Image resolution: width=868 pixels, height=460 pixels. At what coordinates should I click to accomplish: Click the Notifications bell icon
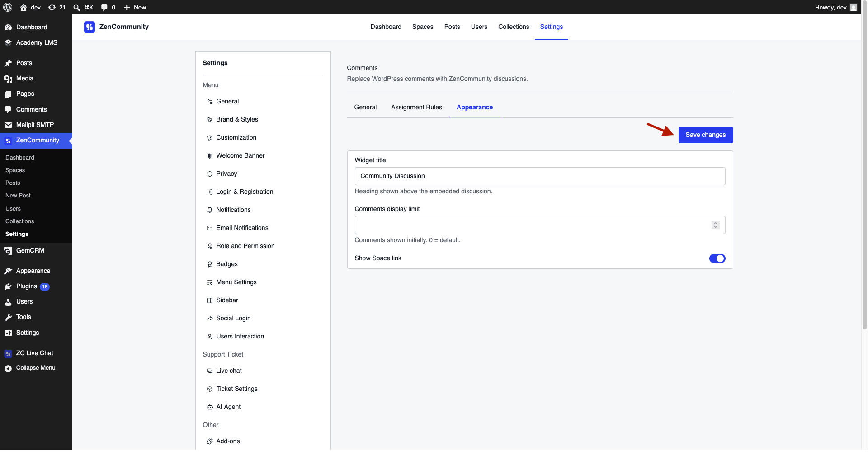point(210,210)
